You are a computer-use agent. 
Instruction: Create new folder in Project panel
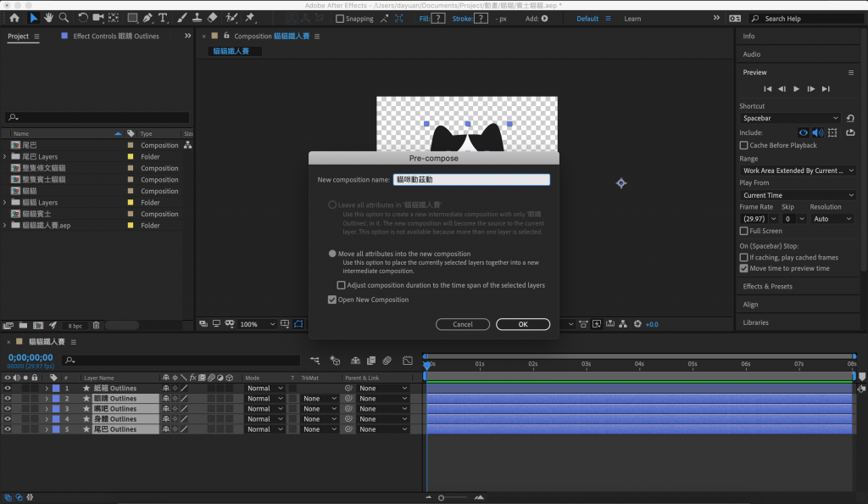coord(23,326)
